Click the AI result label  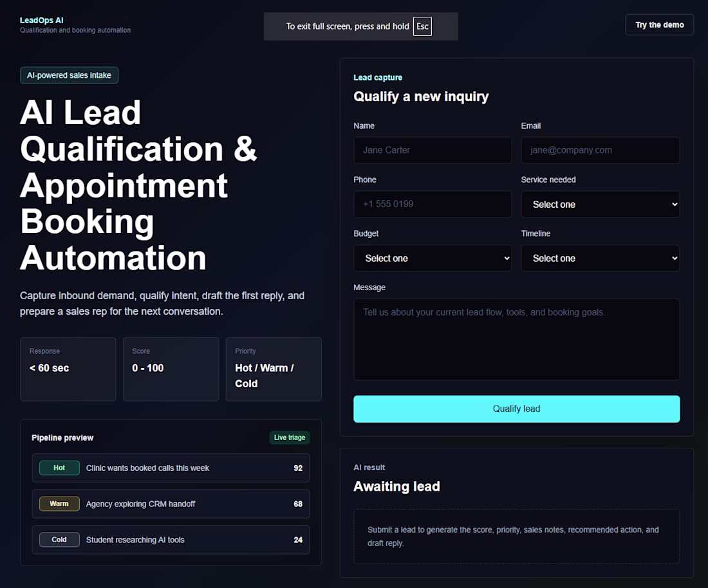(x=369, y=468)
